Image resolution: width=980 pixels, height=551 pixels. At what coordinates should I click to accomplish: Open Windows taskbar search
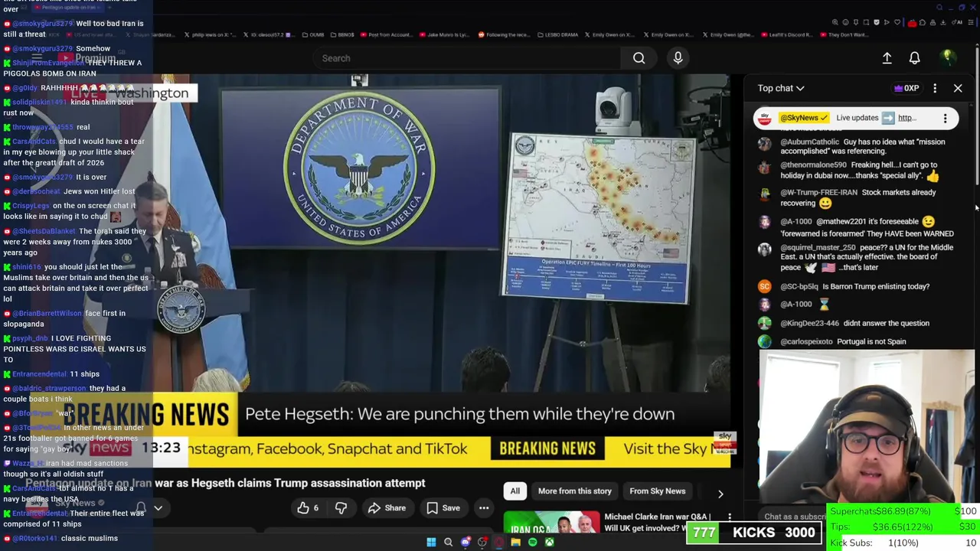point(449,543)
